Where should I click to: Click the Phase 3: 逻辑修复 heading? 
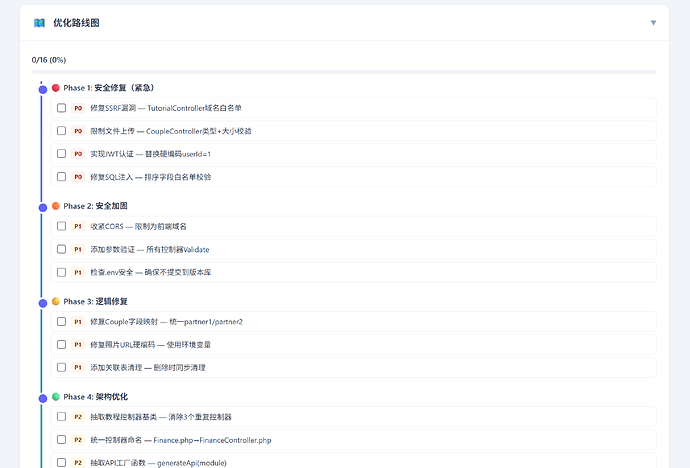95,301
